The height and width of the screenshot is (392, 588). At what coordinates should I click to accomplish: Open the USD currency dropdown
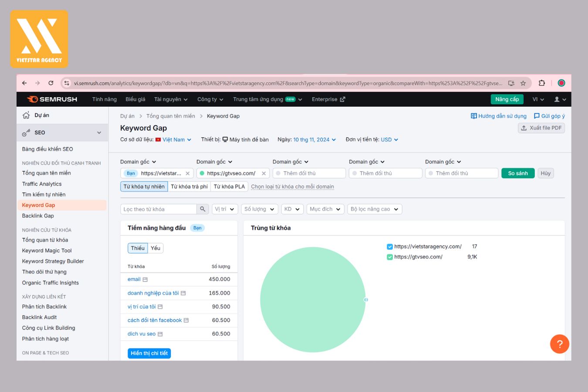point(389,140)
